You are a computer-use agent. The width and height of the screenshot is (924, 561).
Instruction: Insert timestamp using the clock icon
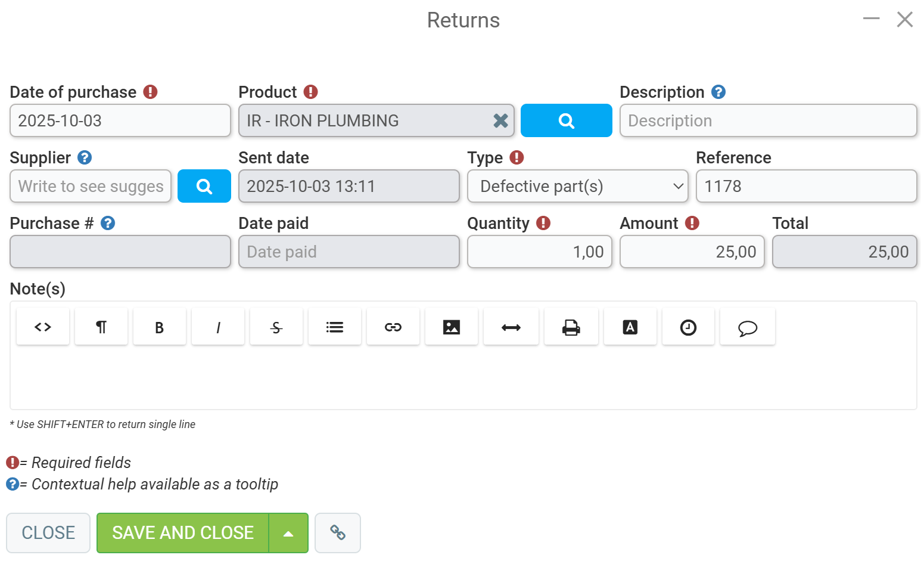(688, 327)
